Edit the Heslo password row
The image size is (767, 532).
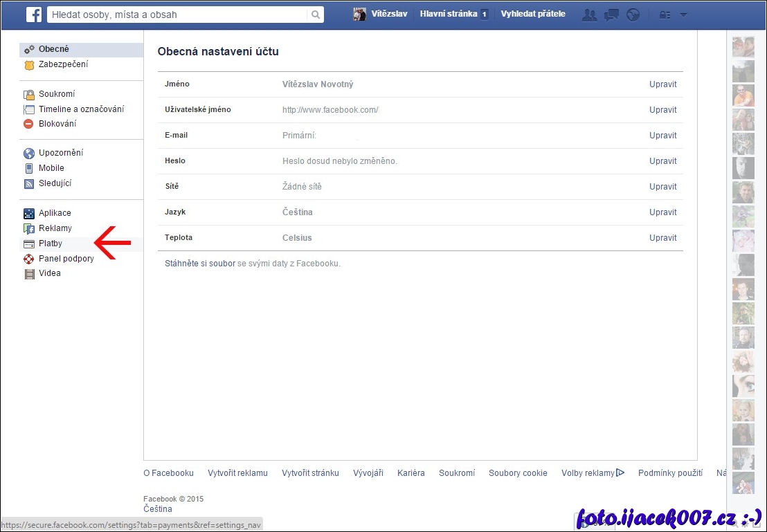pos(662,161)
